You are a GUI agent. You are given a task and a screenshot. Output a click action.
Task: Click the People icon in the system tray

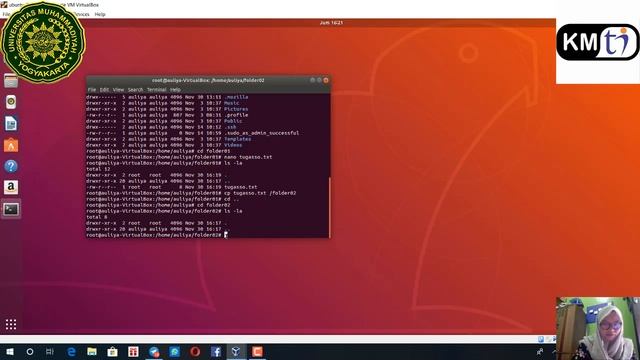pyautogui.click(x=540, y=352)
